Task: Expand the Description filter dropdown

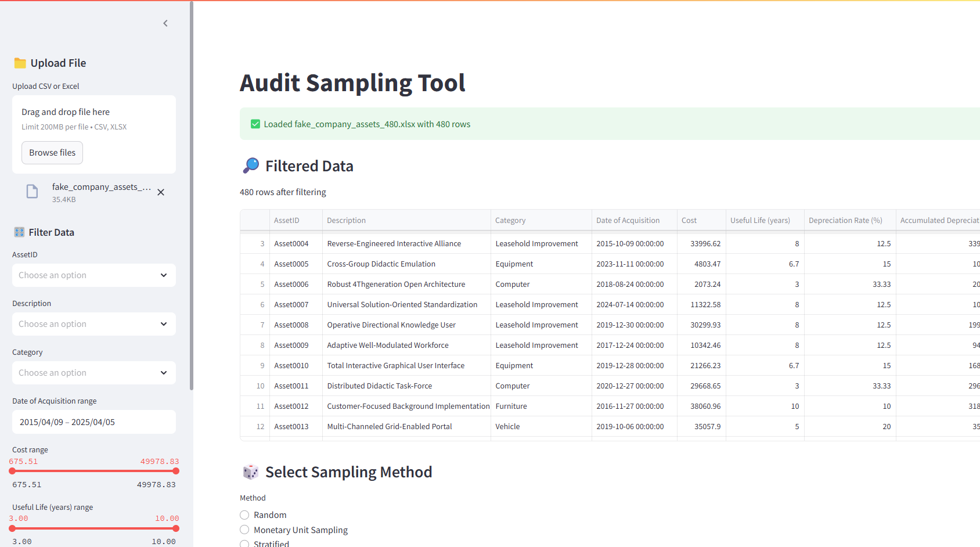Action: coord(94,324)
